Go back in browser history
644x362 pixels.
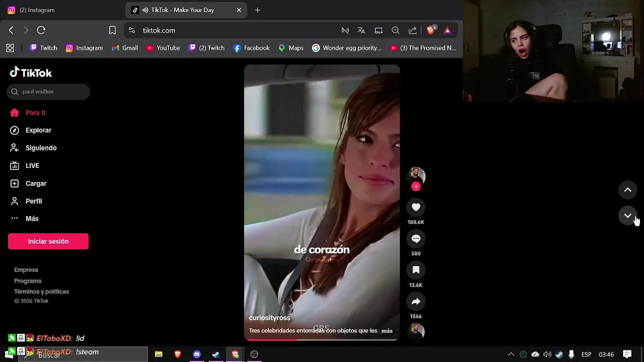pos(11,30)
